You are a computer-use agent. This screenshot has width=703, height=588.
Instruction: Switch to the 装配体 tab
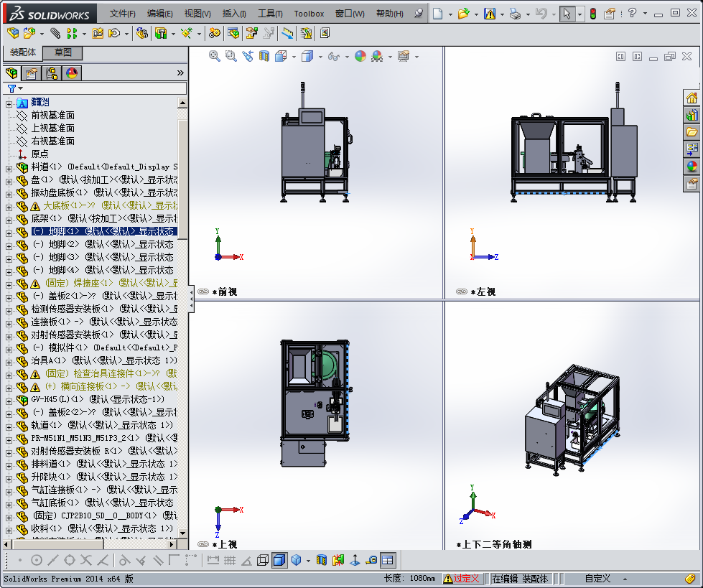click(x=23, y=52)
